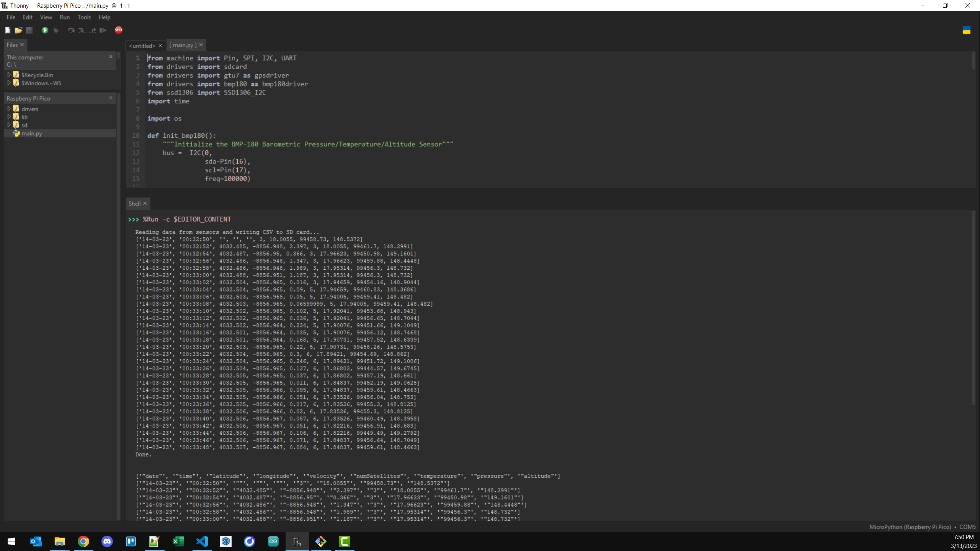Open Windows Start menu
Viewport: 980px width, 551px height.
(x=11, y=541)
